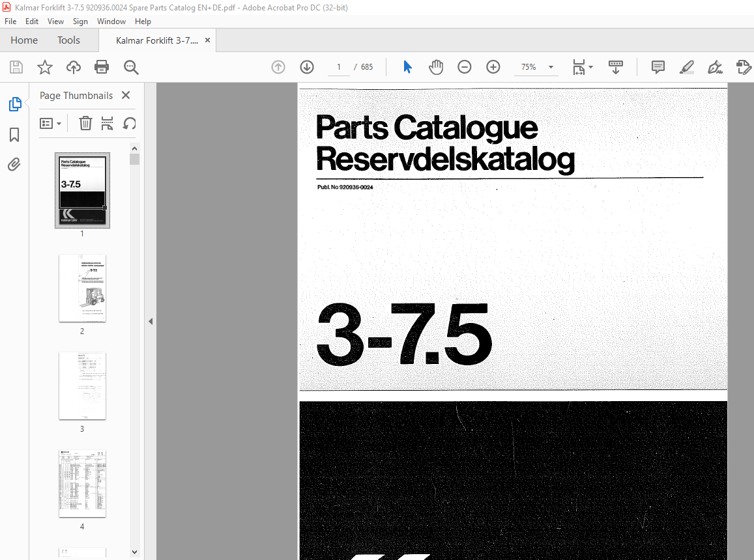The image size is (754, 560).
Task: Click thumbnails scrollbar down arrow
Action: point(135,552)
